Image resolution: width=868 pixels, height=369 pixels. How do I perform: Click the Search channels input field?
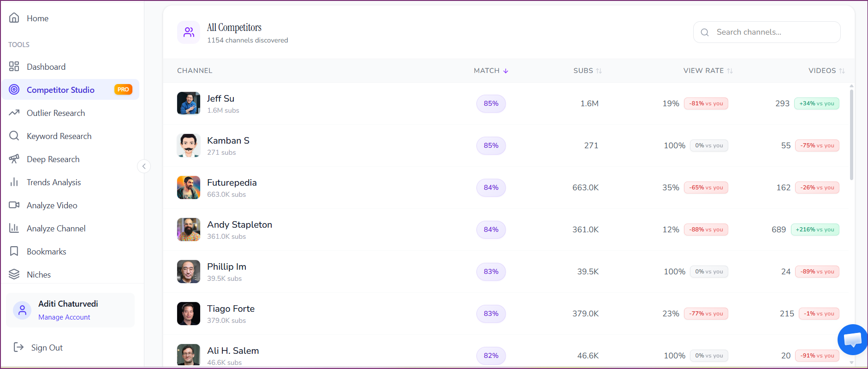coord(767,32)
